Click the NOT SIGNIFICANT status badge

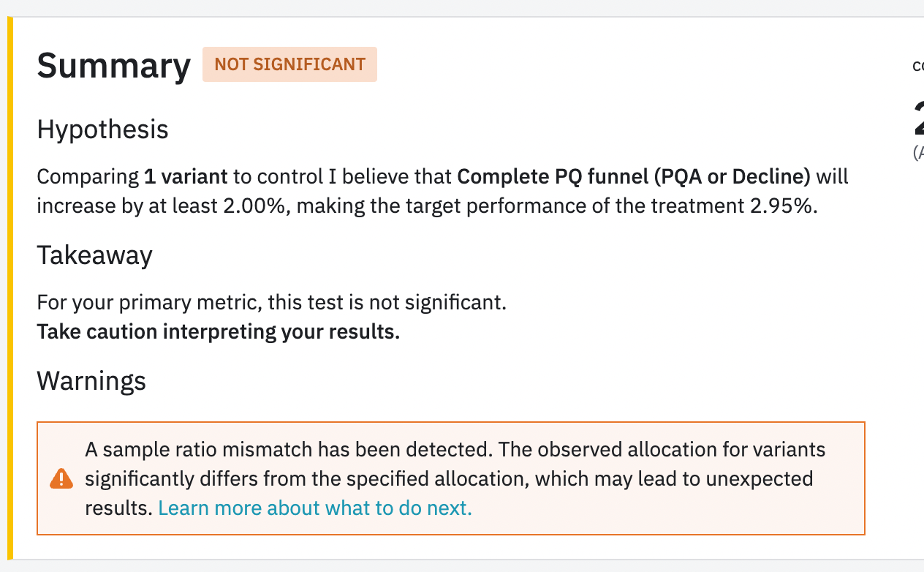(x=289, y=64)
